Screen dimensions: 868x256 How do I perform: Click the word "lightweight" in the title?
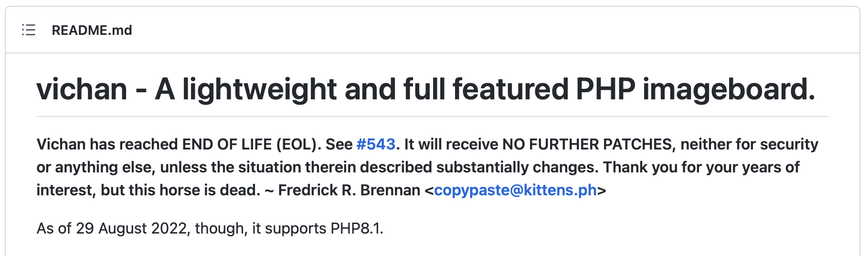(x=259, y=89)
